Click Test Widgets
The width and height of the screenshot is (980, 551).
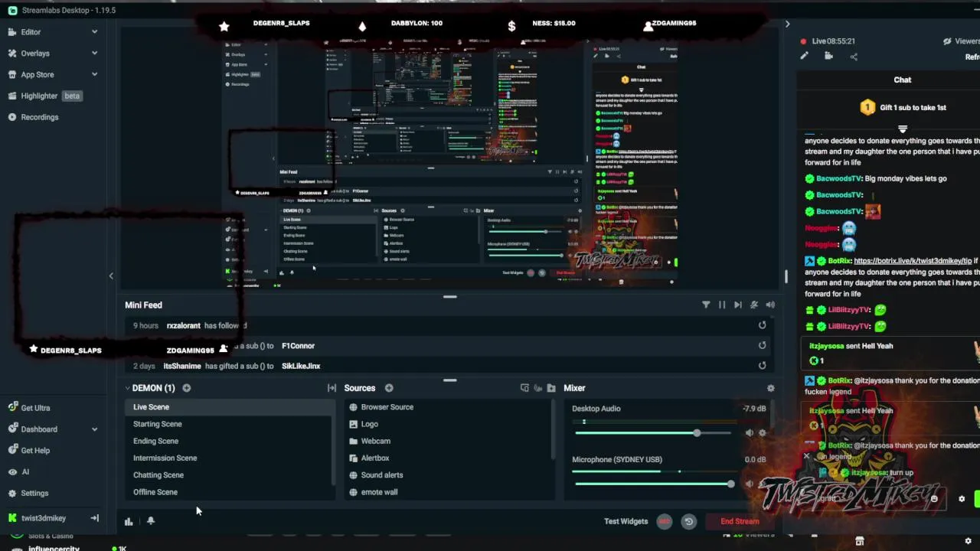pos(626,521)
